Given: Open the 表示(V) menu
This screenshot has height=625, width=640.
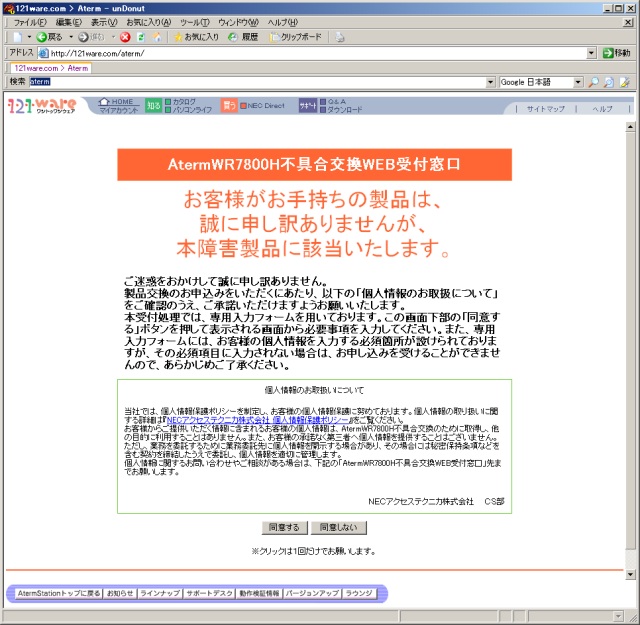Looking at the screenshot, I should pyautogui.click(x=104, y=22).
